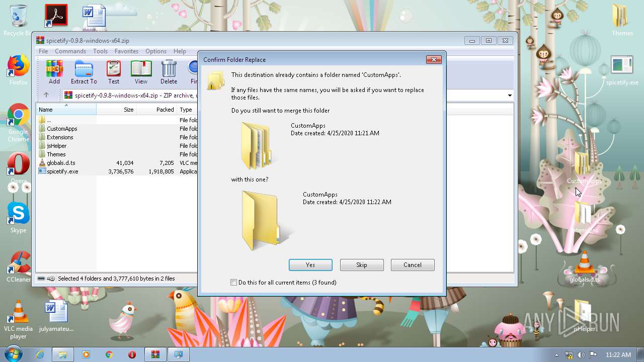The image size is (644, 362).
Task: Open the File menu in WinRAR
Action: click(43, 51)
